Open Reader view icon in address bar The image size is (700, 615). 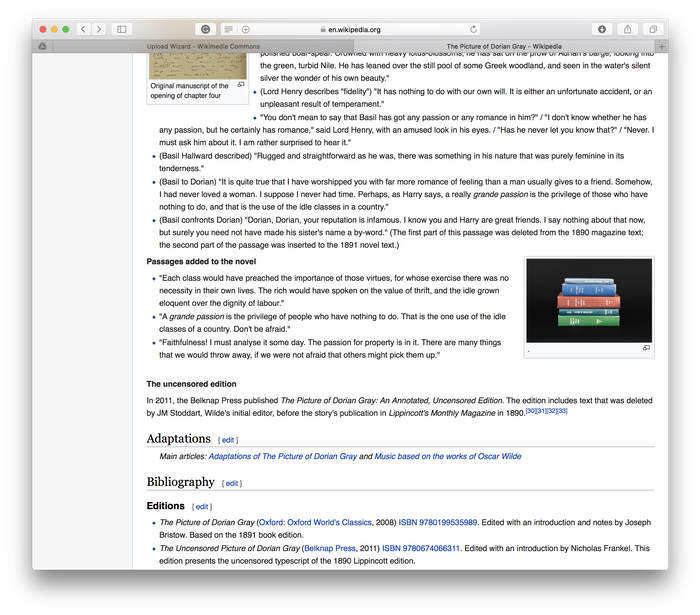point(229,29)
